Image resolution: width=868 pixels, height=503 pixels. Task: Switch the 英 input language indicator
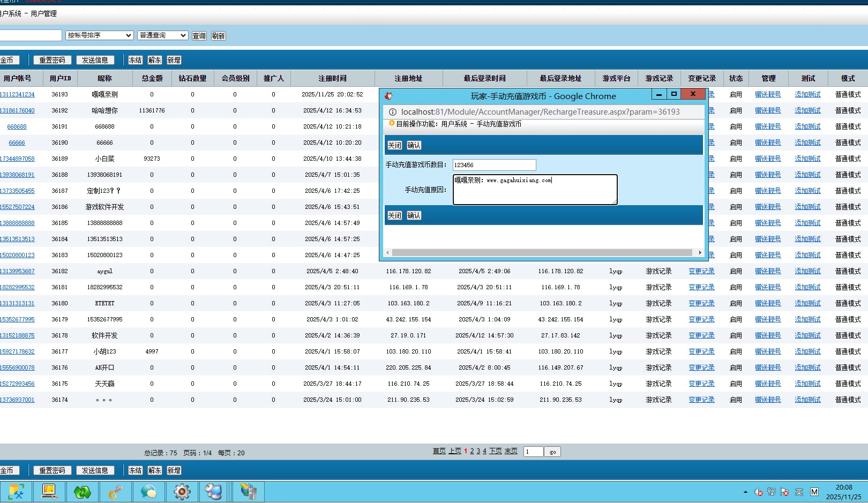[799, 492]
